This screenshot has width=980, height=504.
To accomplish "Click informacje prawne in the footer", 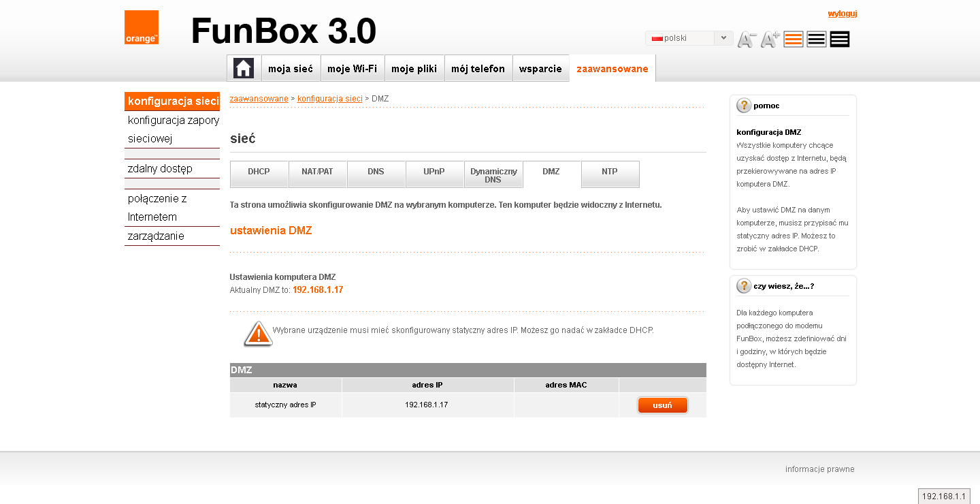I will (x=819, y=469).
